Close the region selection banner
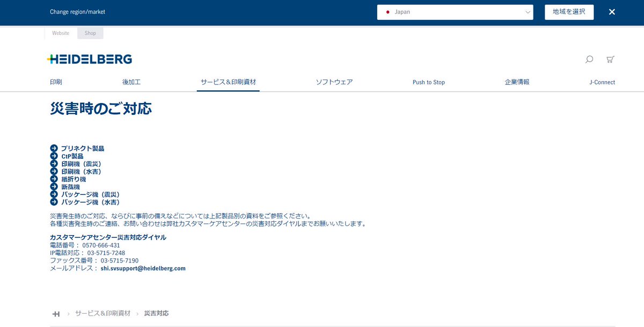The height and width of the screenshot is (327, 644). pos(612,12)
